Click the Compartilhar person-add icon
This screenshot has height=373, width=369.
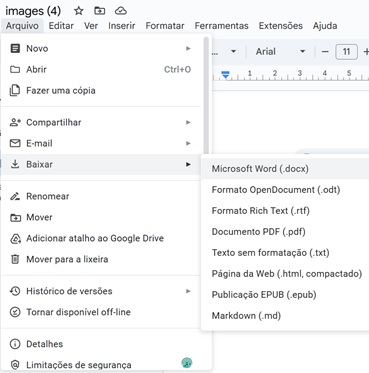[x=15, y=122]
